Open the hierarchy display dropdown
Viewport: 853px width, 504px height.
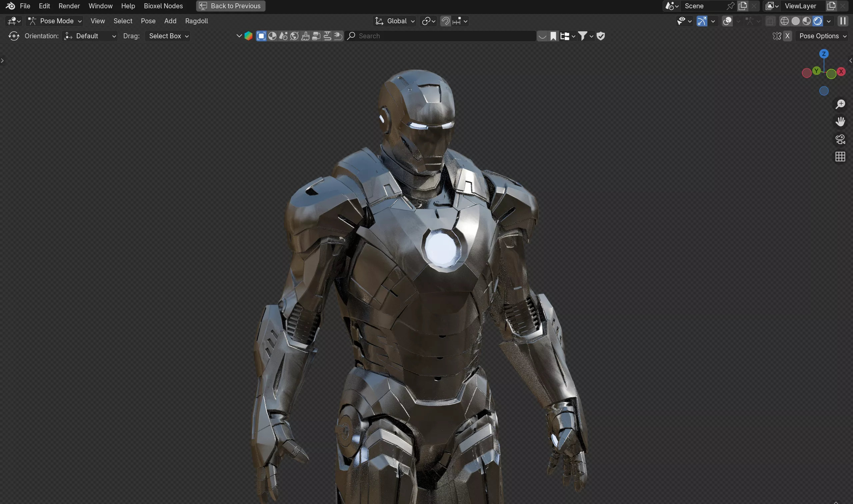point(568,36)
